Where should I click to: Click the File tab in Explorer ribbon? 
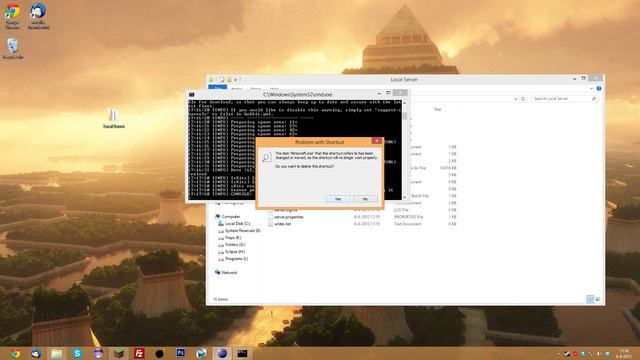(x=218, y=87)
